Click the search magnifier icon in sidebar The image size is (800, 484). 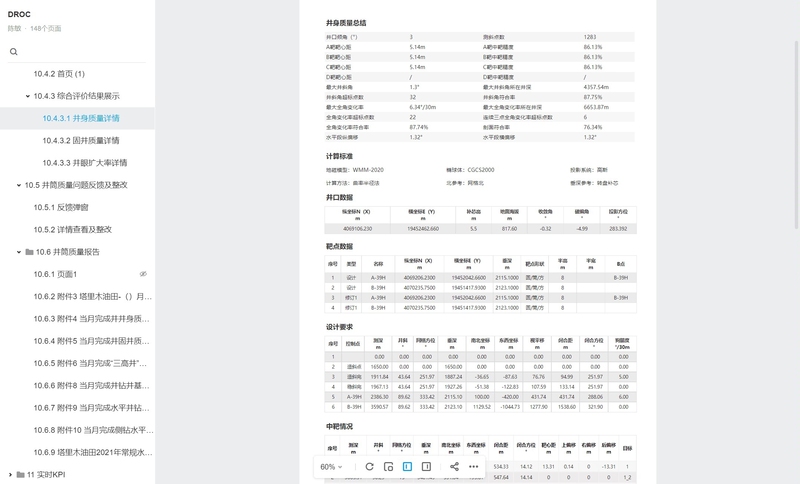14,52
